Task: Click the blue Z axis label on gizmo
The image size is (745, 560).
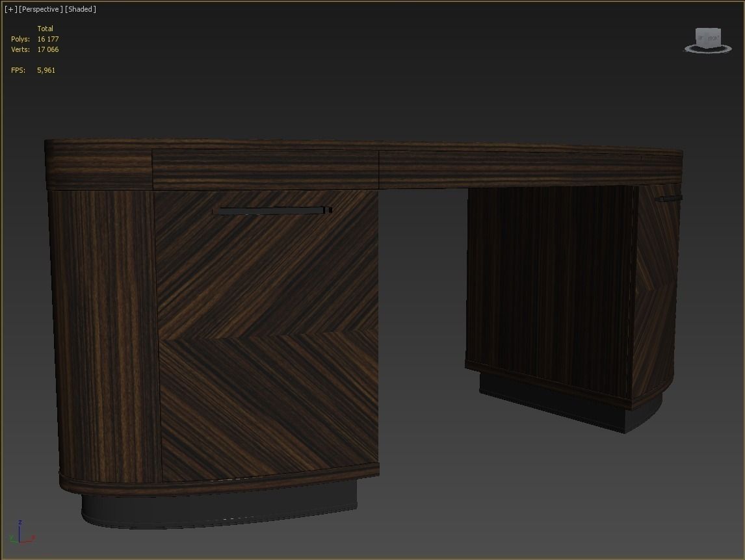Action: tap(21, 522)
